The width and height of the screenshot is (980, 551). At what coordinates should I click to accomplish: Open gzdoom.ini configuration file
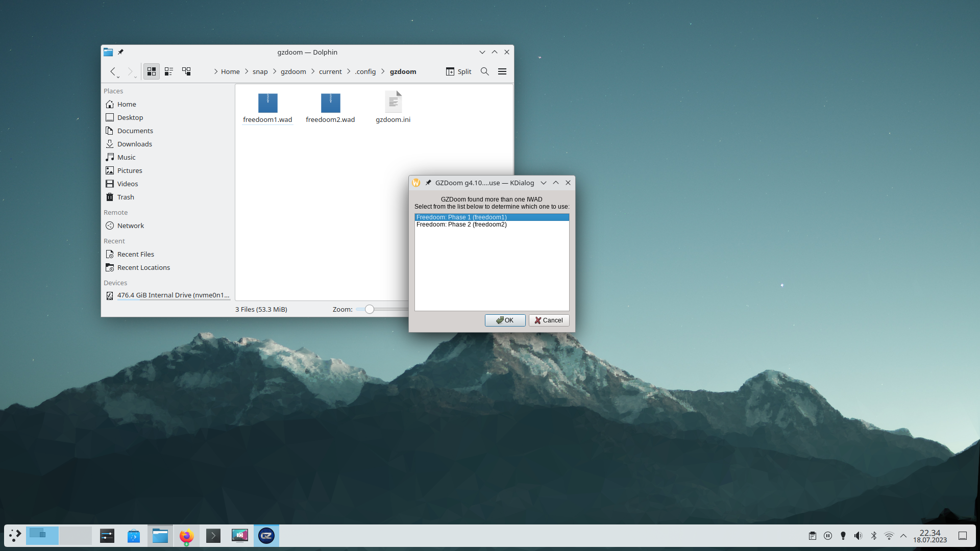(393, 106)
